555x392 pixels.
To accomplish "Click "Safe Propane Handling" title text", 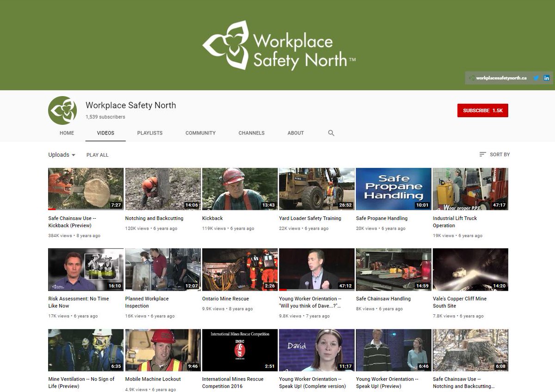I will point(382,218).
